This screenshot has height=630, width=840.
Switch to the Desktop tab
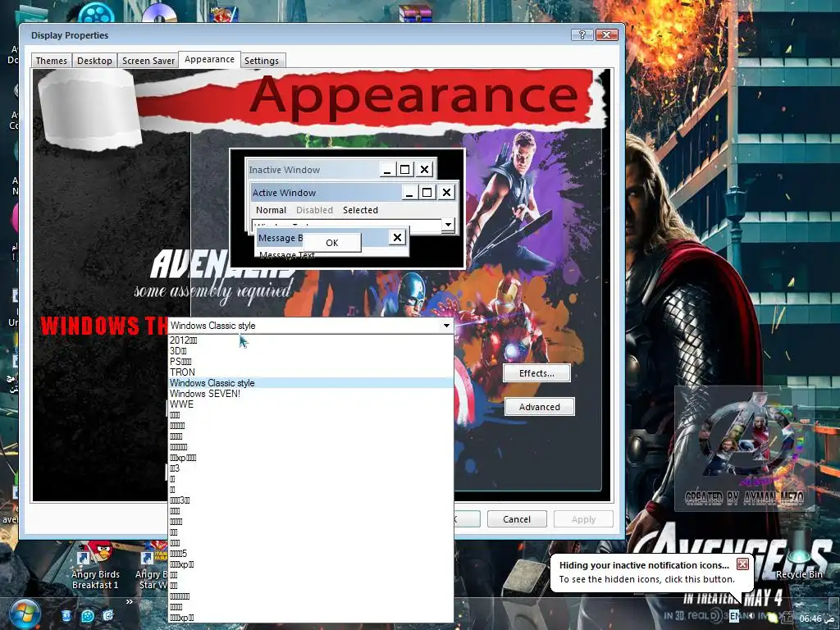click(x=94, y=61)
